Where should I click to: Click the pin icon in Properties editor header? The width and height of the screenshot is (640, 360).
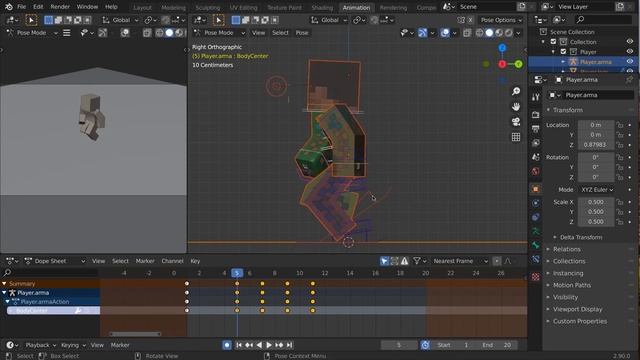point(629,80)
